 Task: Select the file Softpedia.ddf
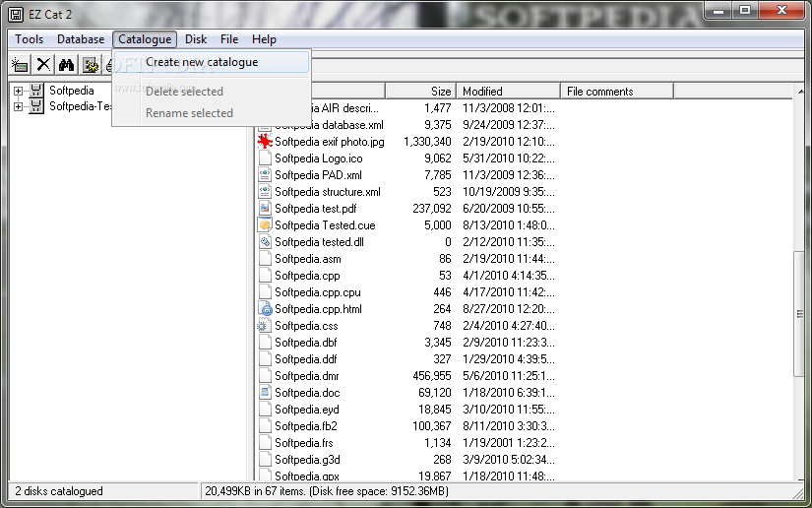click(x=305, y=359)
